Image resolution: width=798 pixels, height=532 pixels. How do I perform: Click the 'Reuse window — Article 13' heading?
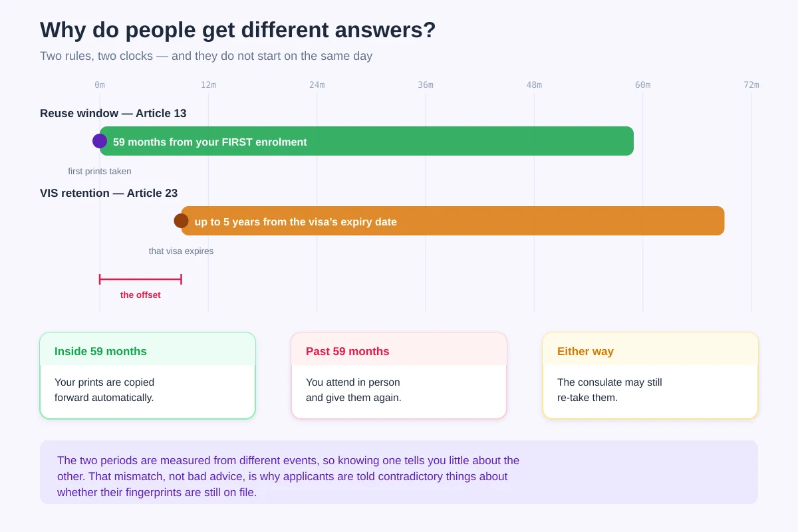click(x=113, y=113)
